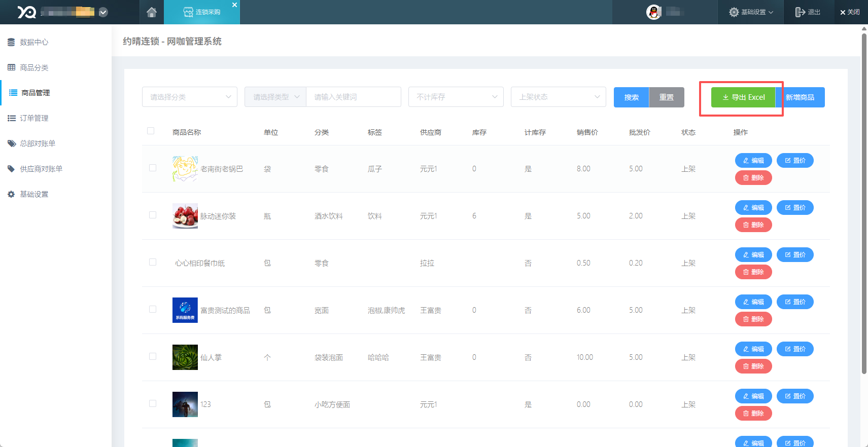The image size is (868, 447).
Task: Toggle the select-all header checkbox
Action: tap(151, 131)
